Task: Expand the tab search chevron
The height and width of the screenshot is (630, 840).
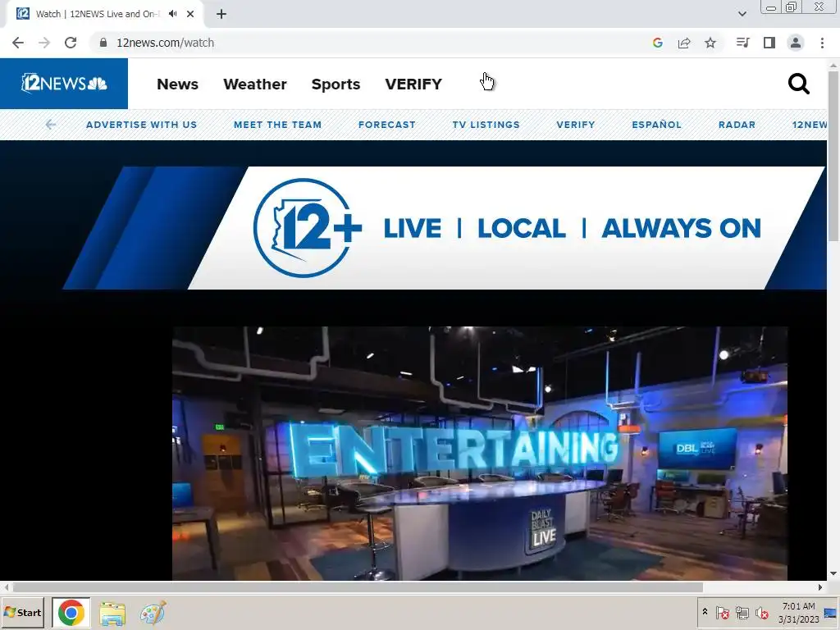Action: pyautogui.click(x=742, y=14)
